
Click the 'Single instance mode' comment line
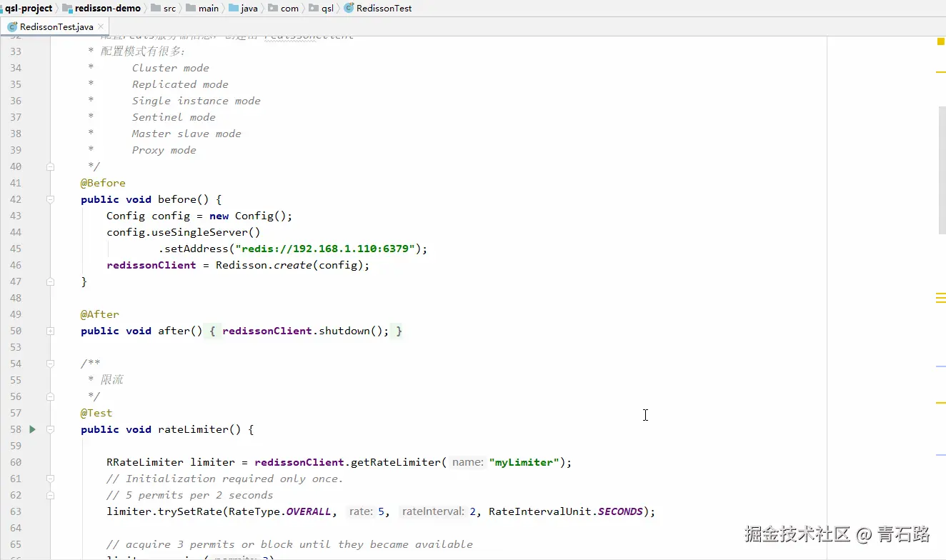[196, 101]
